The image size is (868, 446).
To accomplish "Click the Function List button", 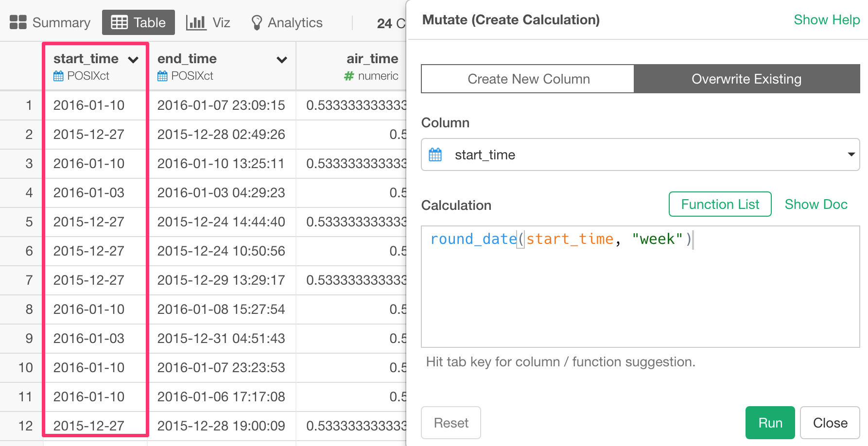I will point(720,204).
